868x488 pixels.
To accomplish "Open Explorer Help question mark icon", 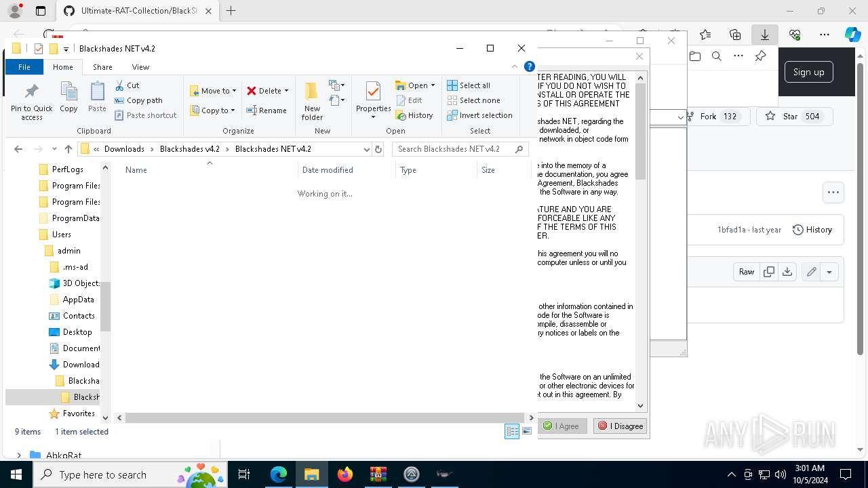I will 530,66.
